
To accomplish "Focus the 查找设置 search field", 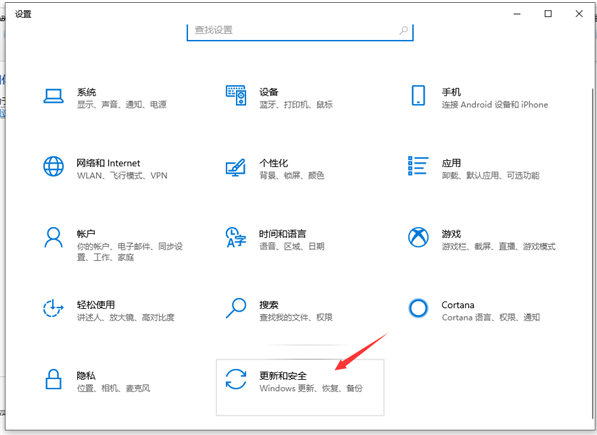I will 300,31.
